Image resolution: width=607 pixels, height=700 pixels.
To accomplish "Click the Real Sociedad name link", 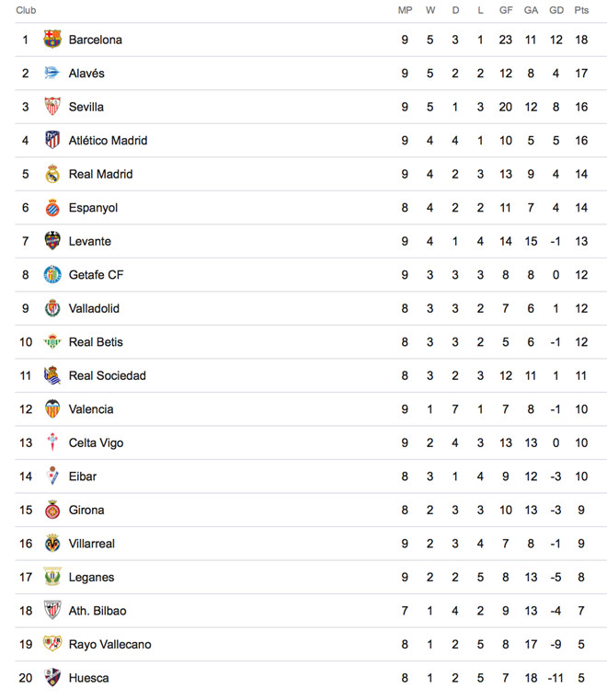I will (107, 375).
